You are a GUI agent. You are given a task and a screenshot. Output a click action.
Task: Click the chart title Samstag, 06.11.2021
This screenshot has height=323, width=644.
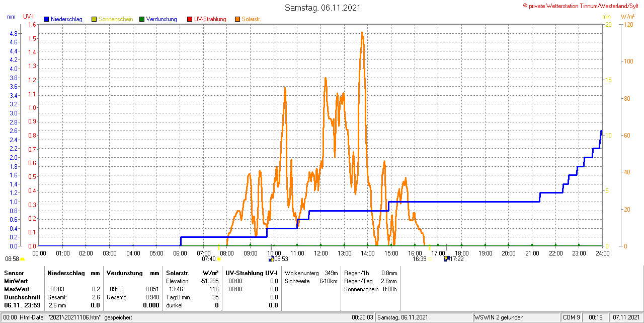323,8
